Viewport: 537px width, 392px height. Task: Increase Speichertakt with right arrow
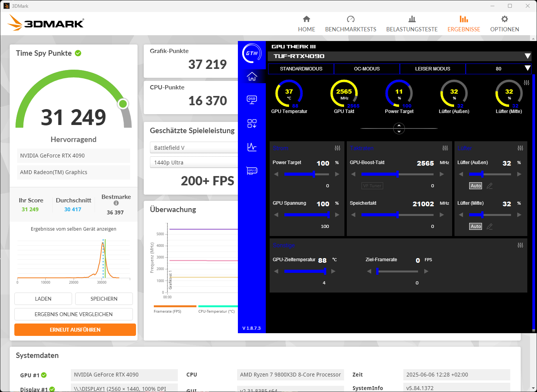pos(442,215)
